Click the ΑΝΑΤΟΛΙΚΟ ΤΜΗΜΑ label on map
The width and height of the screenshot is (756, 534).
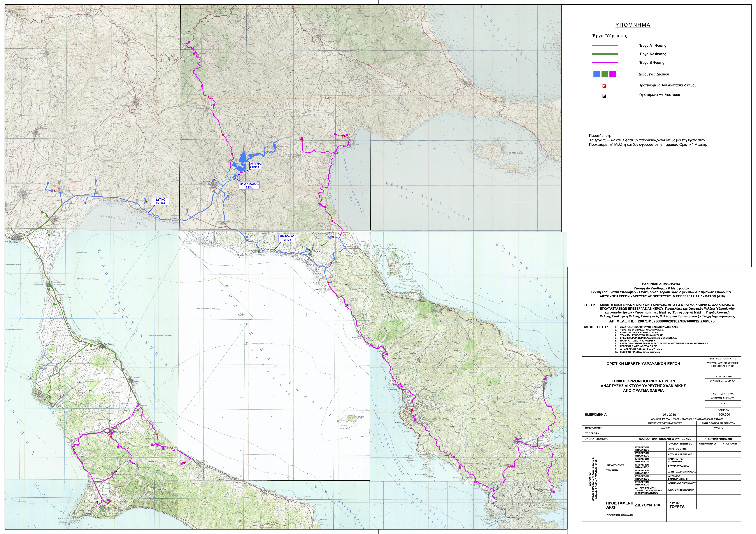coord(286,238)
